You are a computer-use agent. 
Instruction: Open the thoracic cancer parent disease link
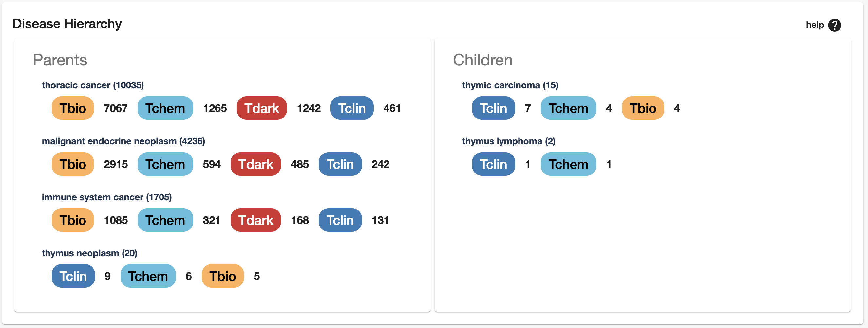[x=93, y=85]
